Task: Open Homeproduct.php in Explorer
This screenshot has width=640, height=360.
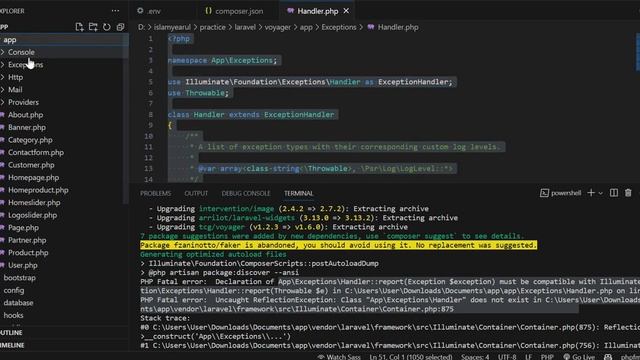Action: click(x=38, y=190)
